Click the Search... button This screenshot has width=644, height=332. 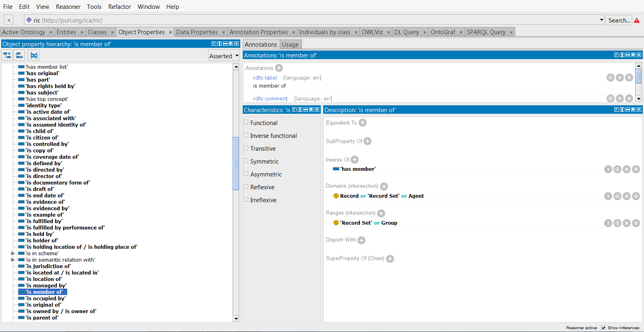pyautogui.click(x=619, y=20)
